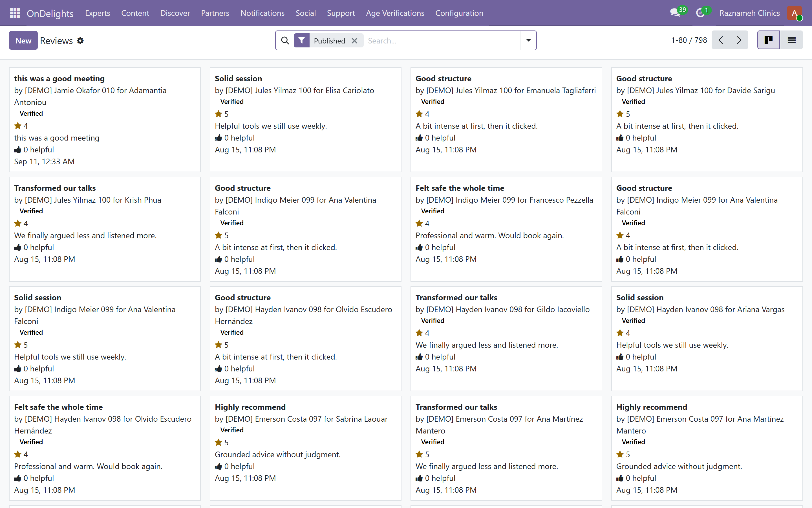Image resolution: width=812 pixels, height=508 pixels.
Task: Open the apps grid menu icon
Action: point(15,13)
